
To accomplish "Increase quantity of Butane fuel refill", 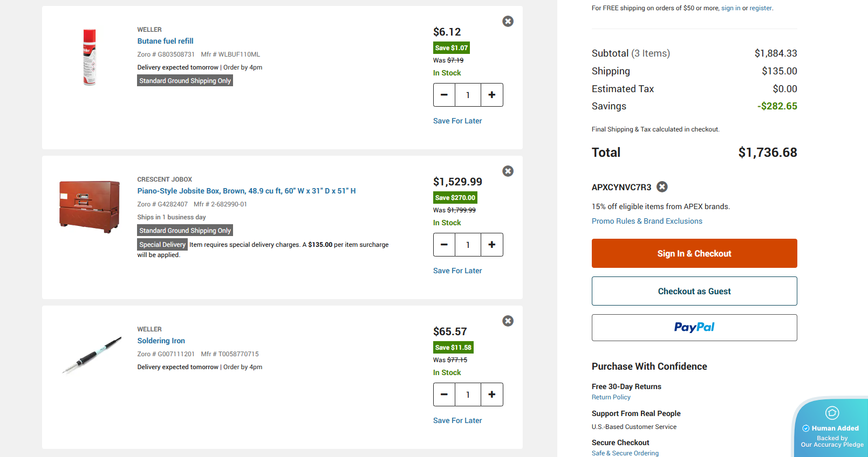I will (x=491, y=94).
